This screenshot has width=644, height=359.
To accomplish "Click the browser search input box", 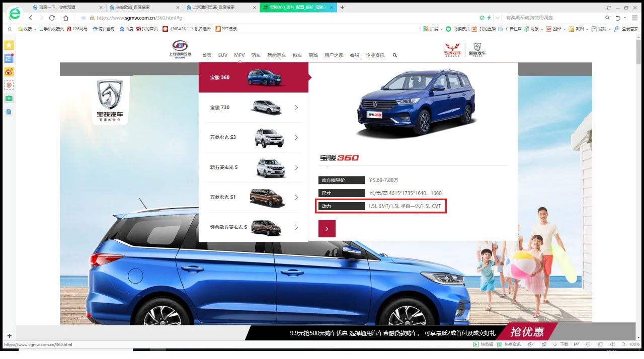I will (x=553, y=18).
